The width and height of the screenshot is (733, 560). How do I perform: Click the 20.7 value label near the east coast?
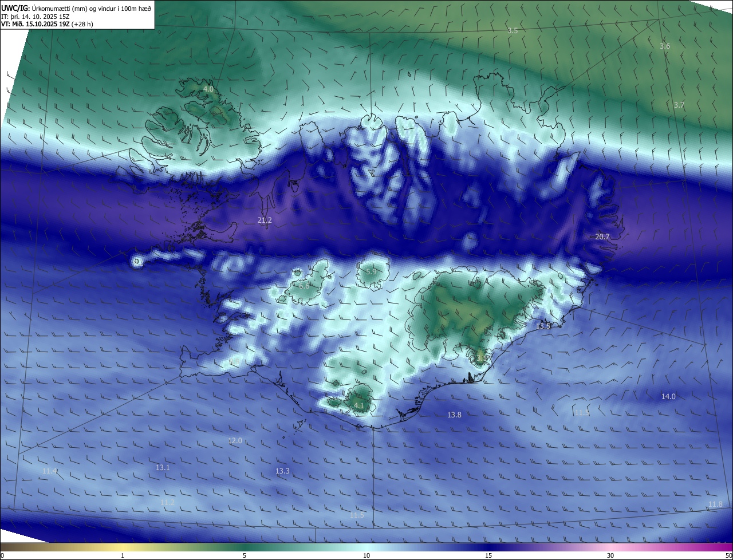point(602,236)
